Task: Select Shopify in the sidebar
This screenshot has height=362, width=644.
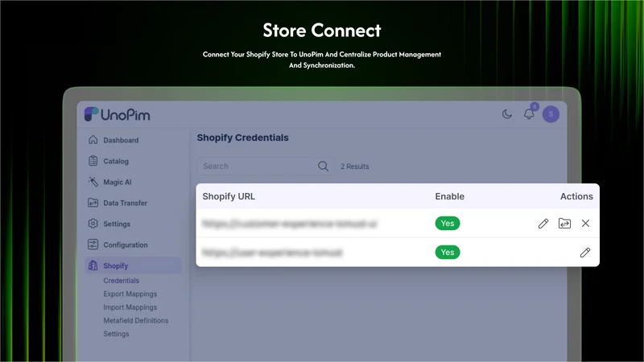Action: click(134, 265)
